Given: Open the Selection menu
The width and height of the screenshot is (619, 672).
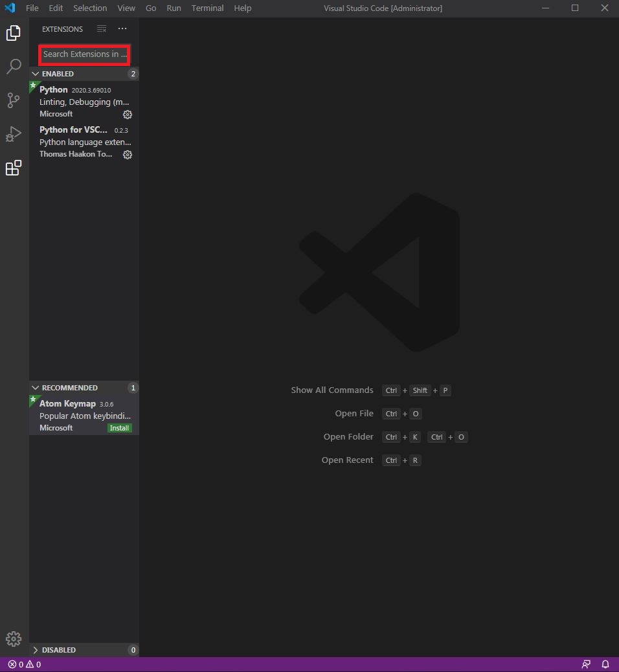Looking at the screenshot, I should (90, 8).
